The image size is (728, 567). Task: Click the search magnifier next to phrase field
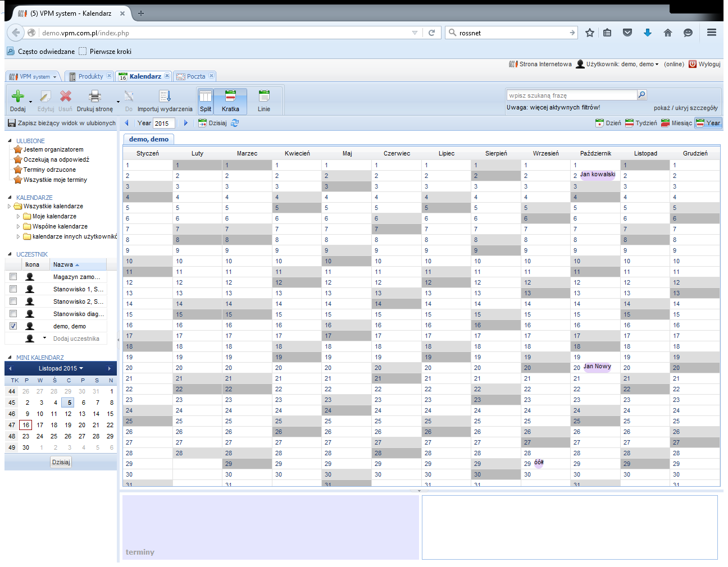click(x=642, y=95)
